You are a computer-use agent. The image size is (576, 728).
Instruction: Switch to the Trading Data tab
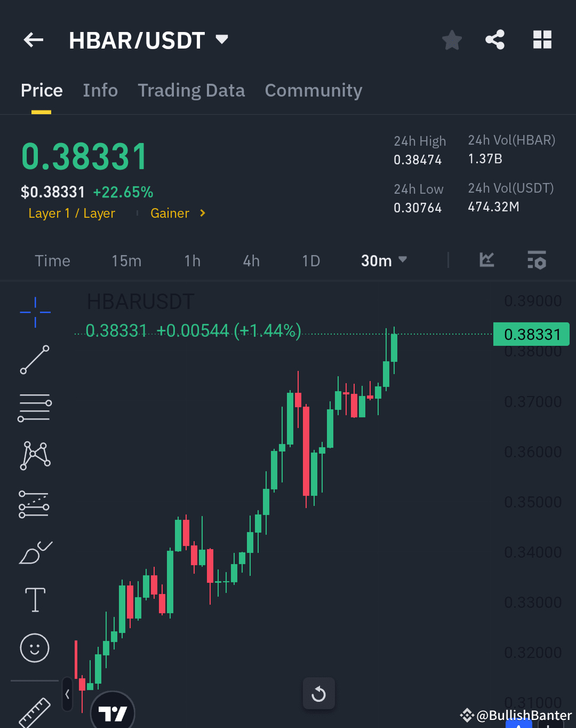point(191,90)
